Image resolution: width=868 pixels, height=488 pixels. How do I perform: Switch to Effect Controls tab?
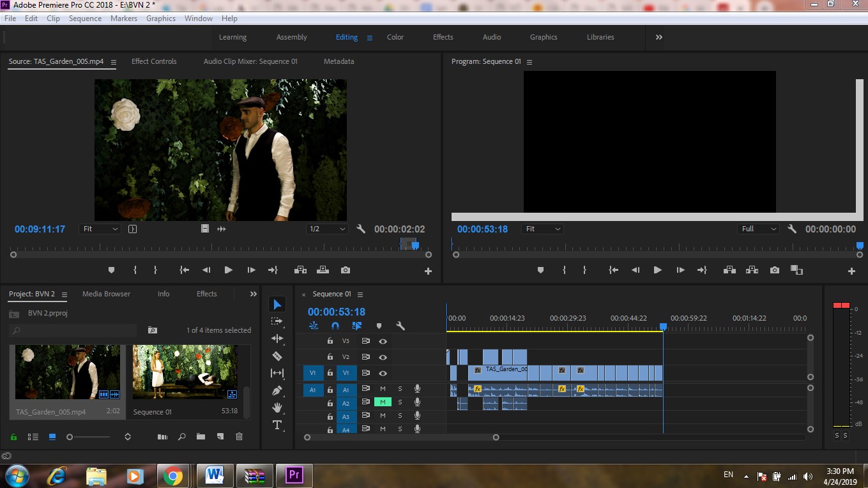click(x=154, y=61)
